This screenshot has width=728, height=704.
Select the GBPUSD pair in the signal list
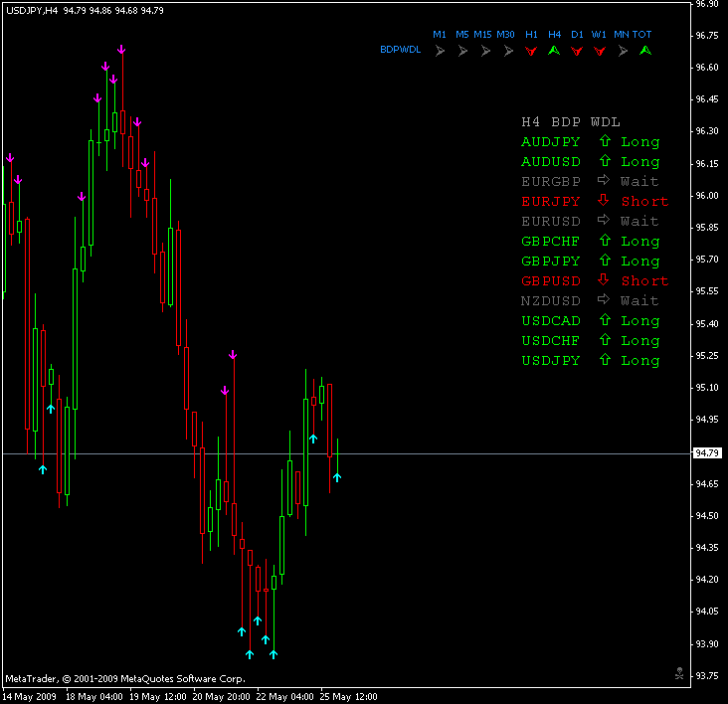[550, 281]
